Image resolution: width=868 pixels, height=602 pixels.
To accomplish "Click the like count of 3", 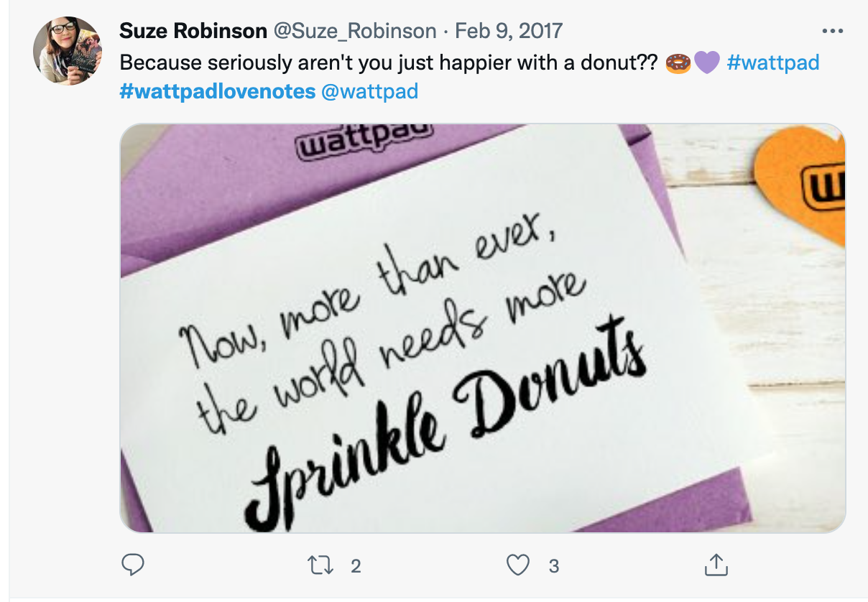I will (554, 566).
